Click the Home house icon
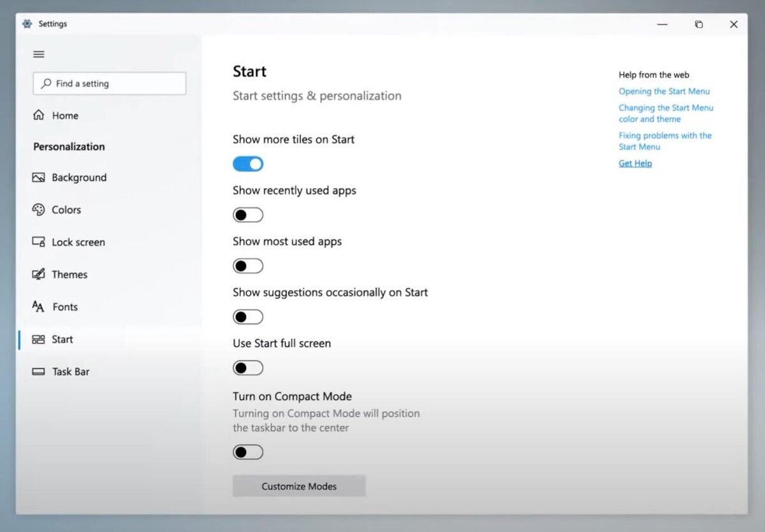The width and height of the screenshot is (765, 532). [39, 115]
